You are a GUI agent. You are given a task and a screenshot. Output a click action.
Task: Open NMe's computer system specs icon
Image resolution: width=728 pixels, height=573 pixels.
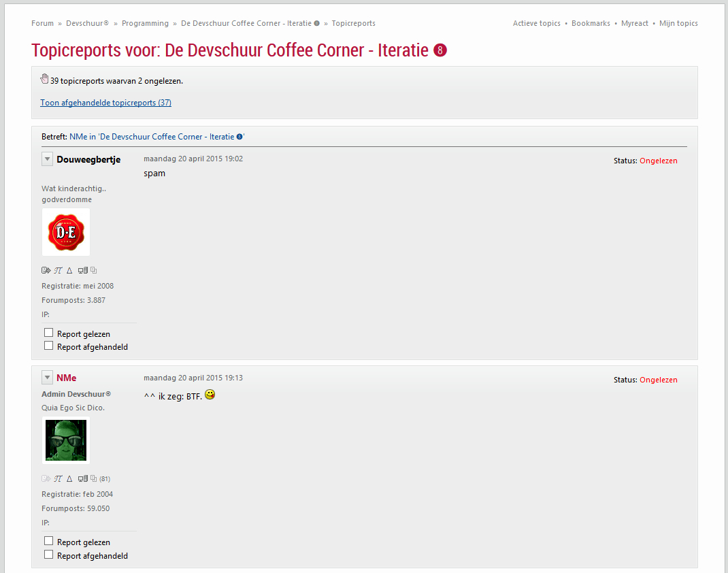coord(82,478)
